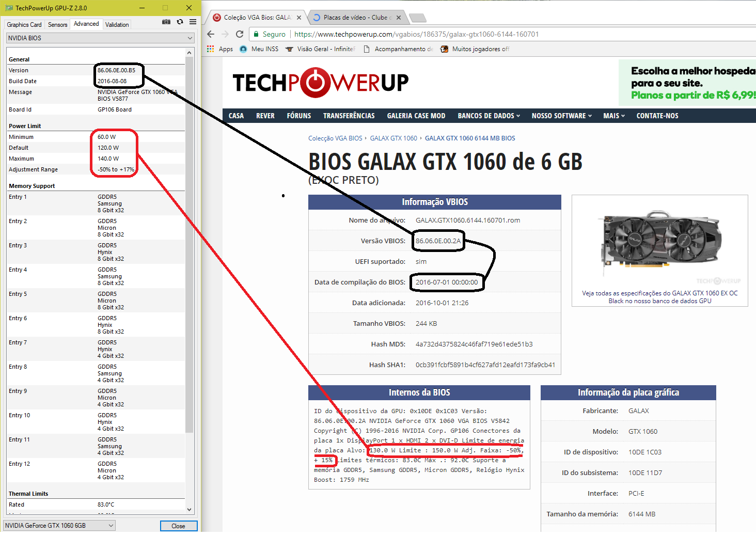Image resolution: width=756 pixels, height=536 pixels.
Task: Close the Coleção VGA Bios tab
Action: tap(298, 18)
